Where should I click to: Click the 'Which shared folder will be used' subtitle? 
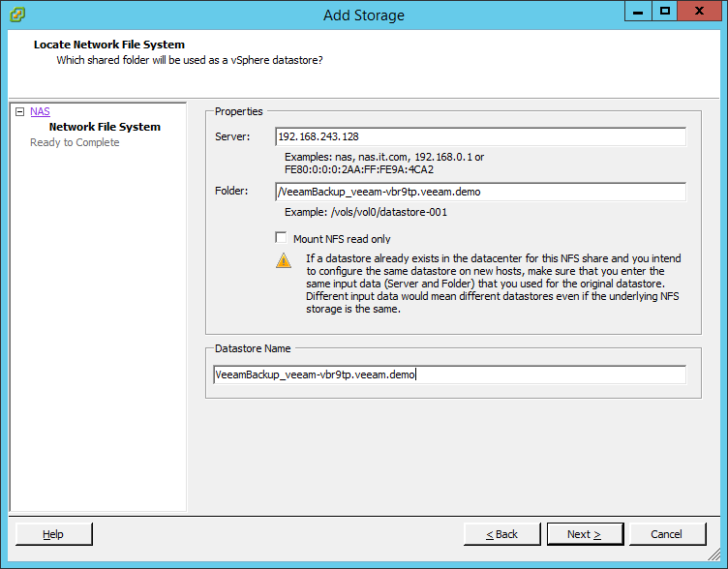coord(190,60)
